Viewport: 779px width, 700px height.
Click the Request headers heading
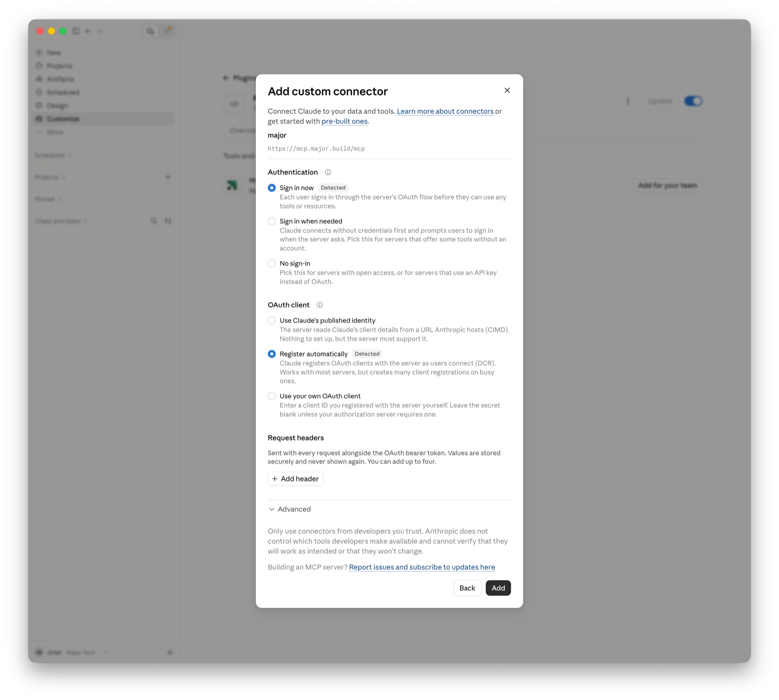[296, 438]
